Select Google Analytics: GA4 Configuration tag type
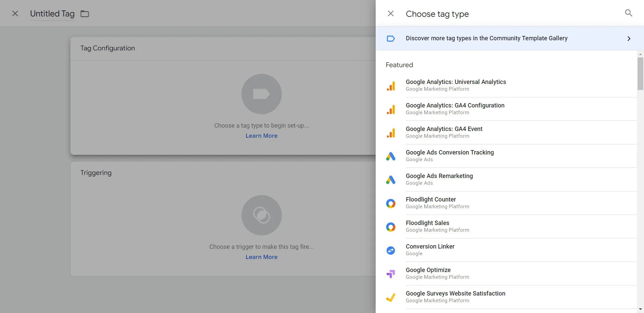 tap(506, 109)
